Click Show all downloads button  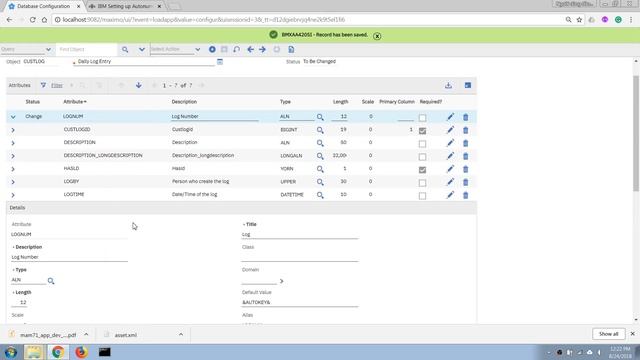coord(609,334)
